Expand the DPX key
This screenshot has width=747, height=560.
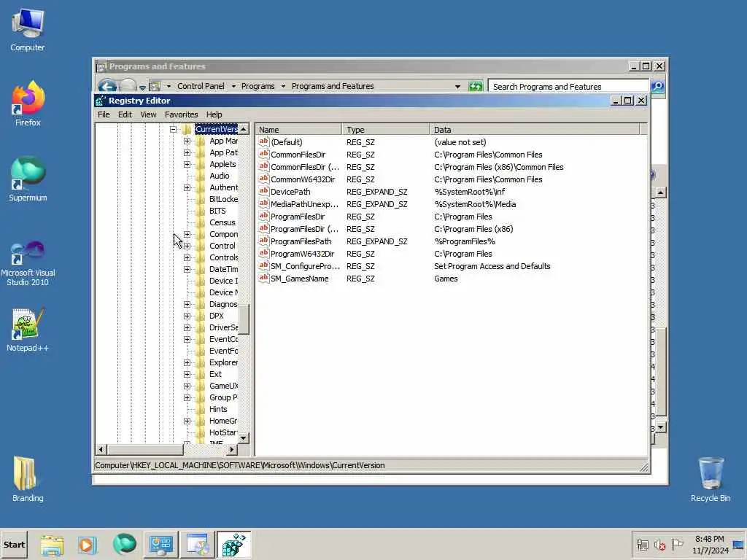[187, 316]
